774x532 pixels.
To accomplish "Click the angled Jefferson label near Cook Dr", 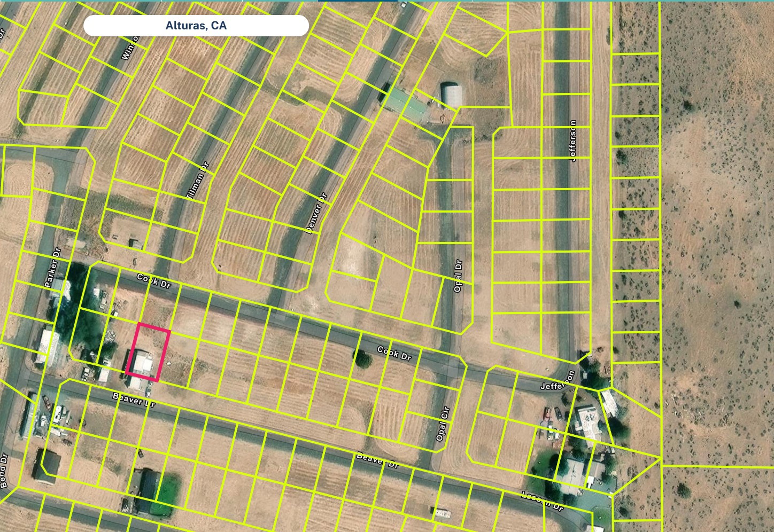I will click(558, 381).
